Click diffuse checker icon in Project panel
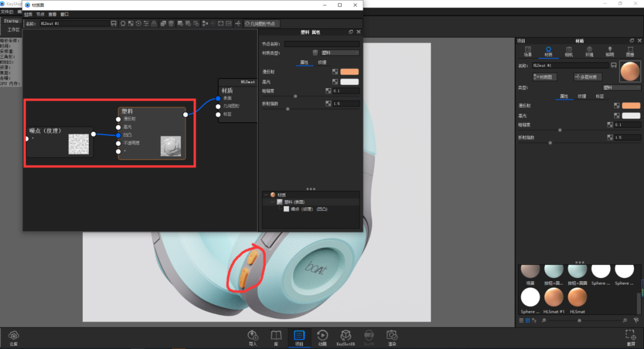Image resolution: width=644 pixels, height=349 pixels. click(617, 106)
